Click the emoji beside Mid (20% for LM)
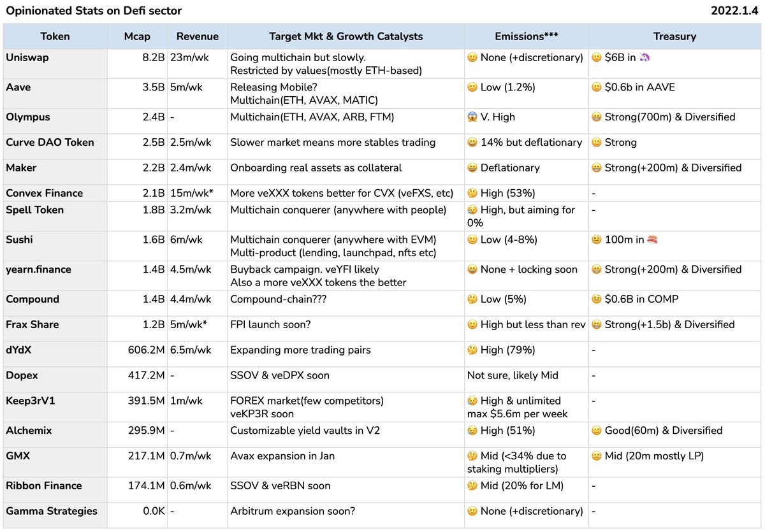 point(472,485)
